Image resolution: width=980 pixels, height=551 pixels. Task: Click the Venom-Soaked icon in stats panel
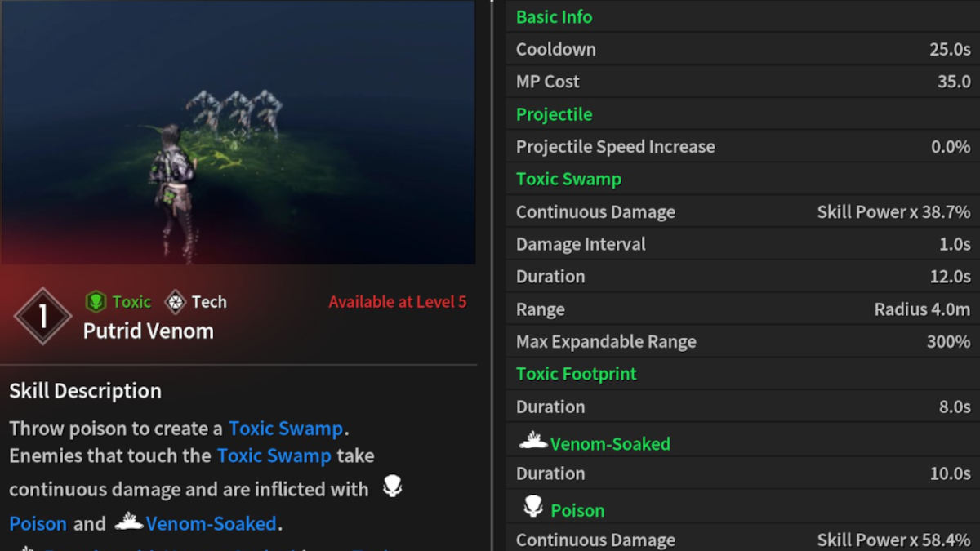coord(533,441)
